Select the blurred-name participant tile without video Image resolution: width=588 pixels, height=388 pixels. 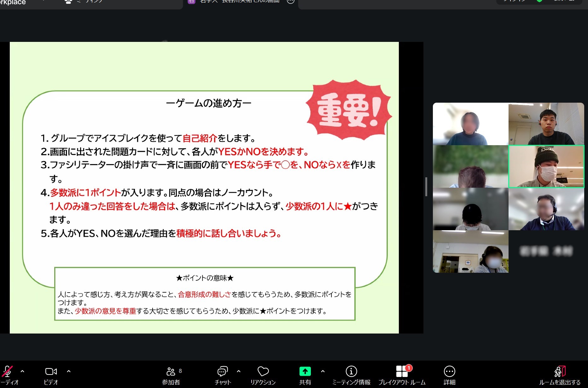coord(546,251)
